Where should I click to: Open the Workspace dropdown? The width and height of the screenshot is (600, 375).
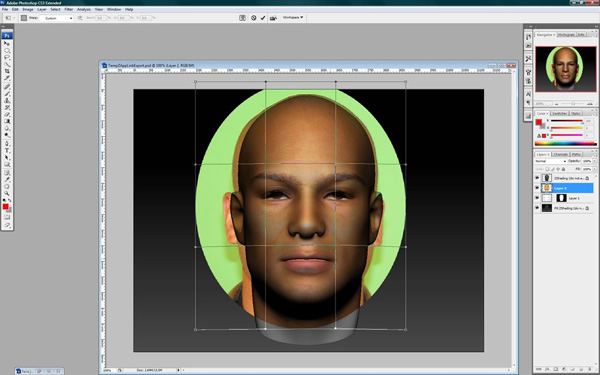(293, 18)
